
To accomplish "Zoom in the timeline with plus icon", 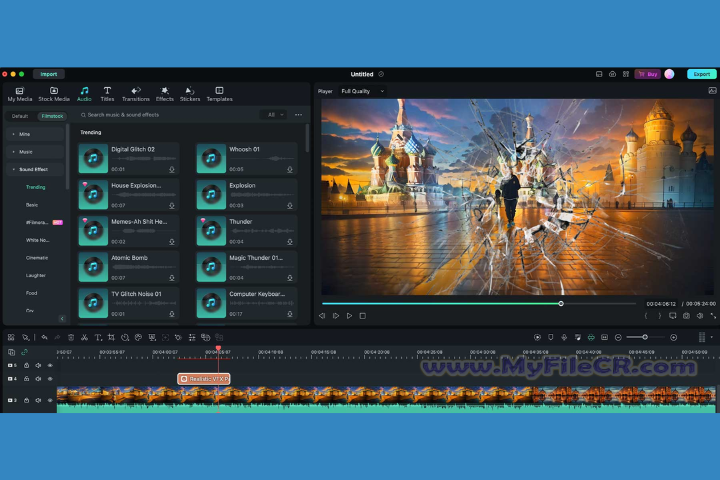I will (674, 338).
